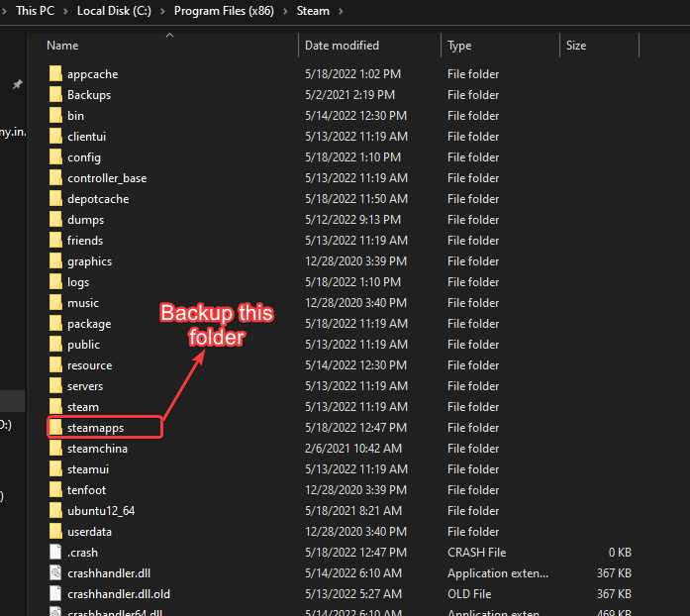Select the steamapps folder name
Screen dimensions: 690x616
(95, 428)
